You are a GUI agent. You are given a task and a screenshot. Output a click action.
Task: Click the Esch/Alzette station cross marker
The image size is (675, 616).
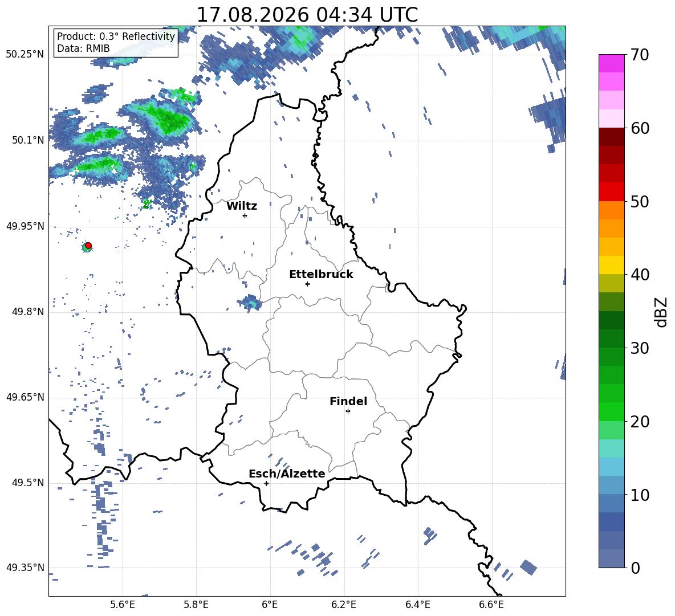point(266,483)
